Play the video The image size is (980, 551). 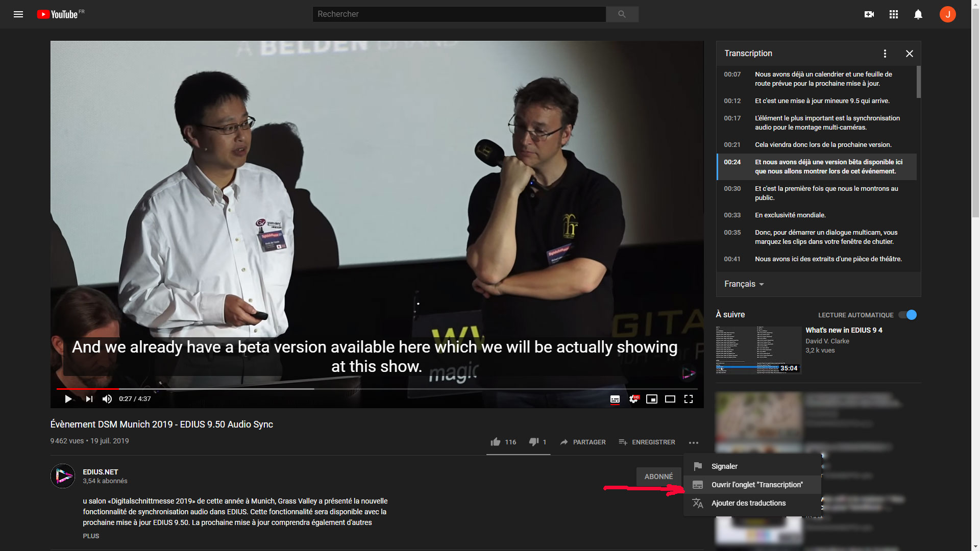(68, 399)
